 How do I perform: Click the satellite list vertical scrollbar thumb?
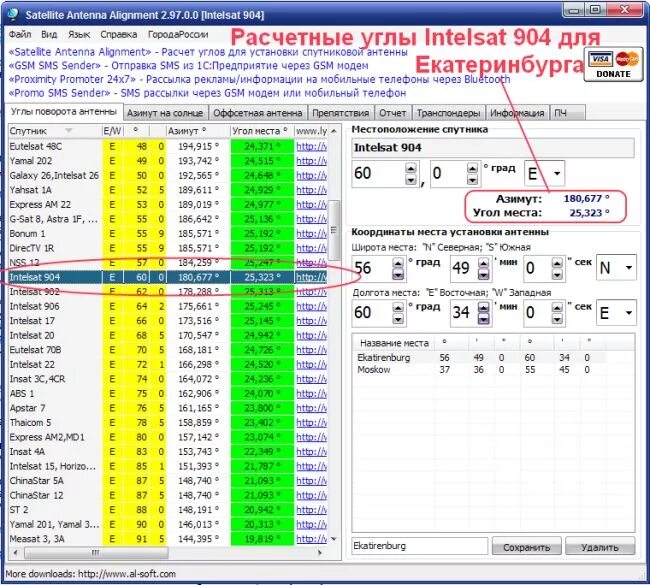(x=334, y=230)
